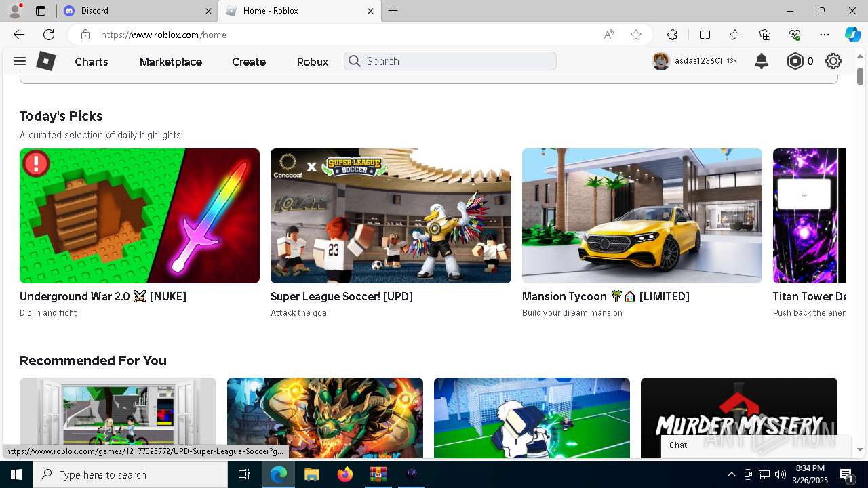The height and width of the screenshot is (488, 868).
Task: Open File Explorer from the taskbar
Action: pyautogui.click(x=311, y=474)
